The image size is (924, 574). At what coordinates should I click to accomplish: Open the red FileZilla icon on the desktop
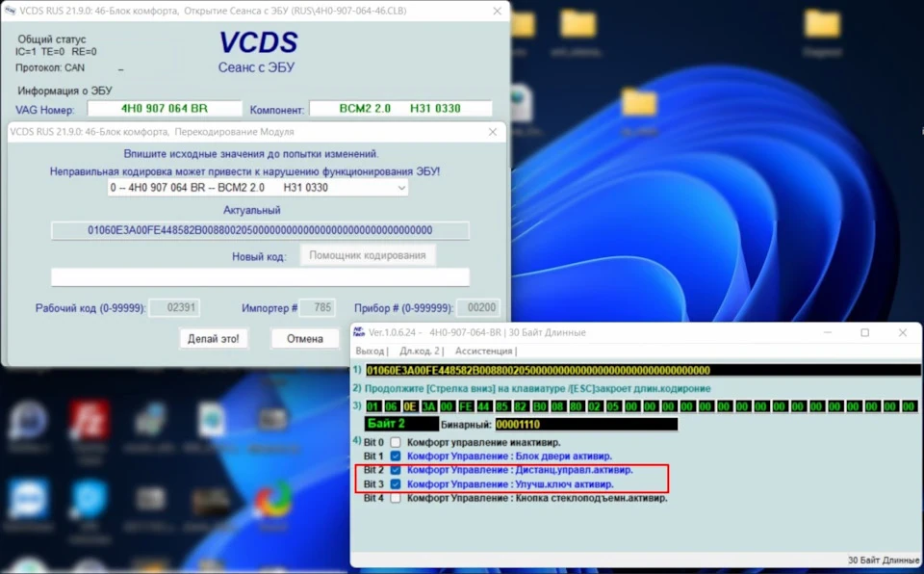click(89, 420)
